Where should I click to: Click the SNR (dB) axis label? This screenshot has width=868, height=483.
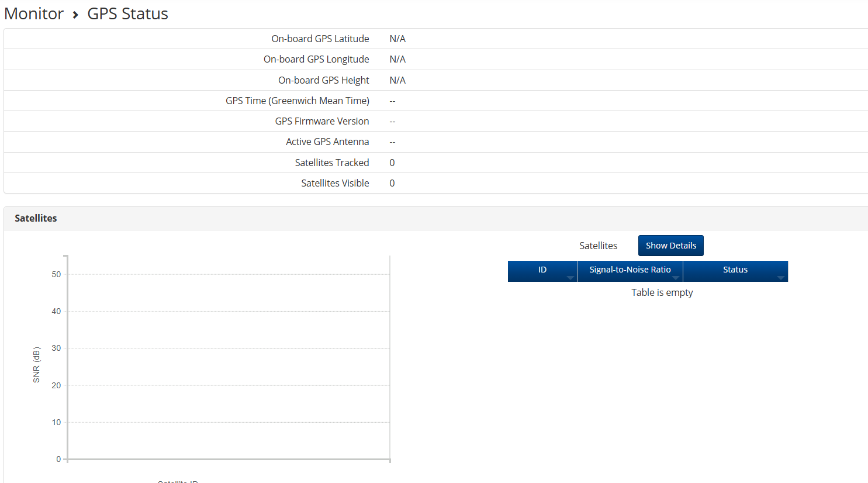click(x=37, y=365)
